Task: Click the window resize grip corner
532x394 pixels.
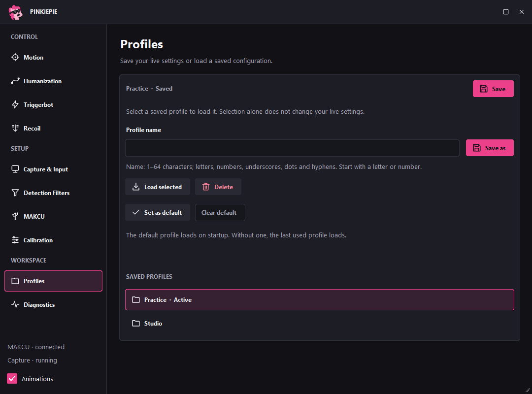Action: (x=528, y=390)
